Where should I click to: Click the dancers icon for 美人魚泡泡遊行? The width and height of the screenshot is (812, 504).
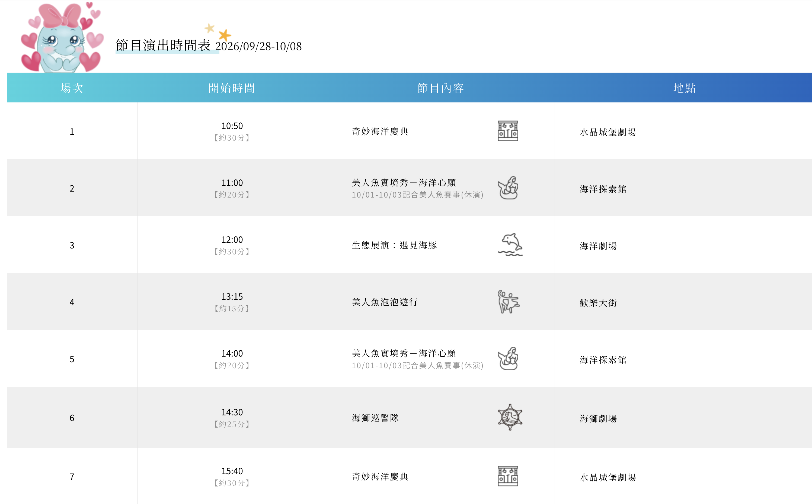tap(509, 302)
